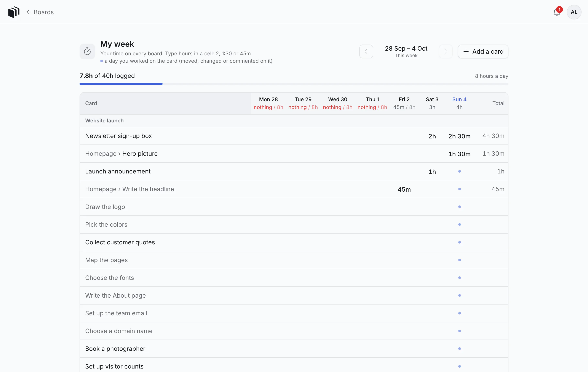Open the Newsletter sign-up box card
The width and height of the screenshot is (588, 372).
(x=118, y=136)
